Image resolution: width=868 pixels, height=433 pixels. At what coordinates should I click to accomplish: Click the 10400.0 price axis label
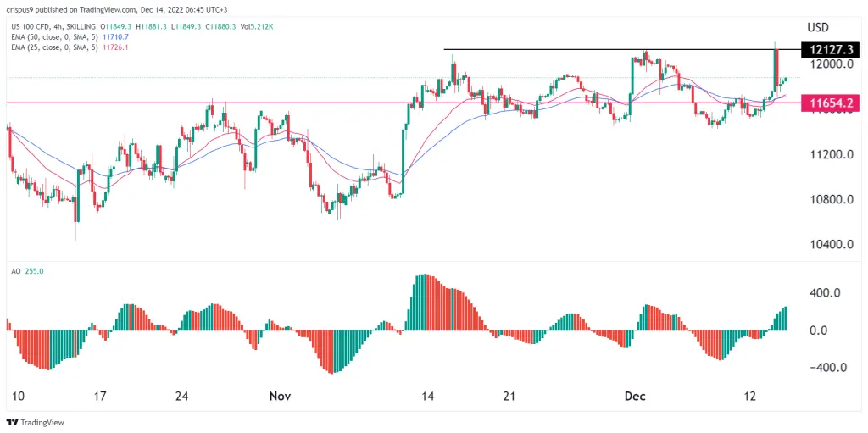830,245
